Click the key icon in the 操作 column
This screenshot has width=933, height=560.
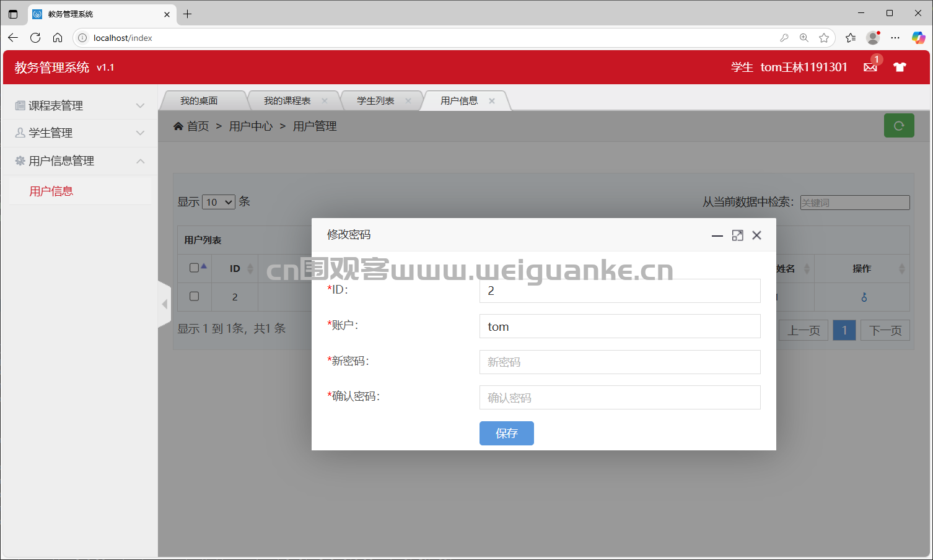(864, 297)
